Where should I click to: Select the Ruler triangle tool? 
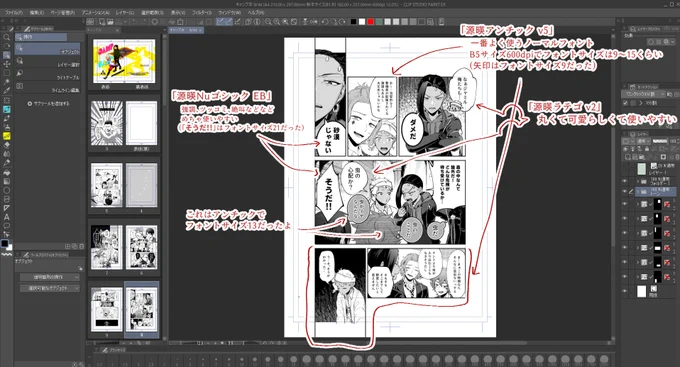pyautogui.click(x=7, y=208)
